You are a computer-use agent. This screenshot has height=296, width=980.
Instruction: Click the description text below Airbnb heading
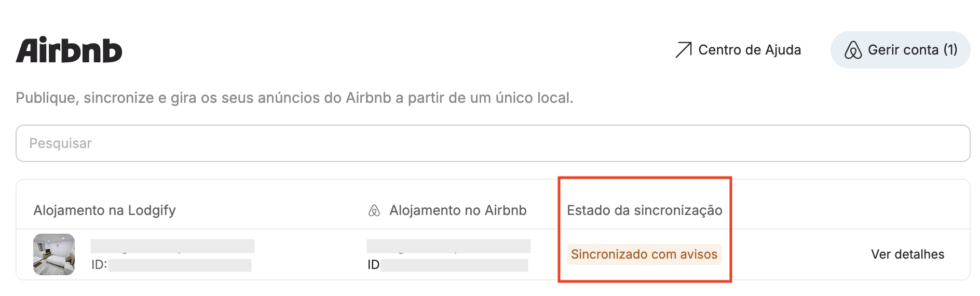pos(294,98)
